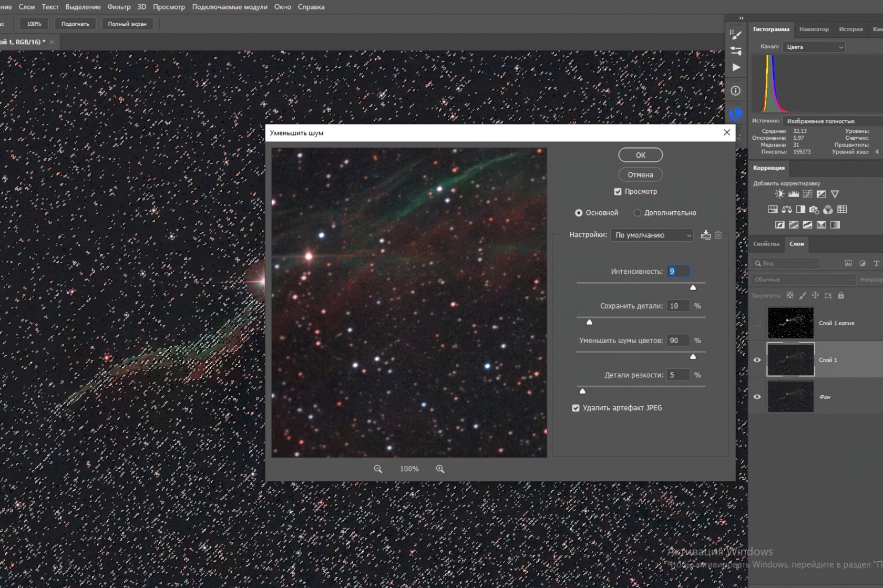The height and width of the screenshot is (588, 883).
Task: Add a Hue/Saturation adjustment
Action: (773, 209)
